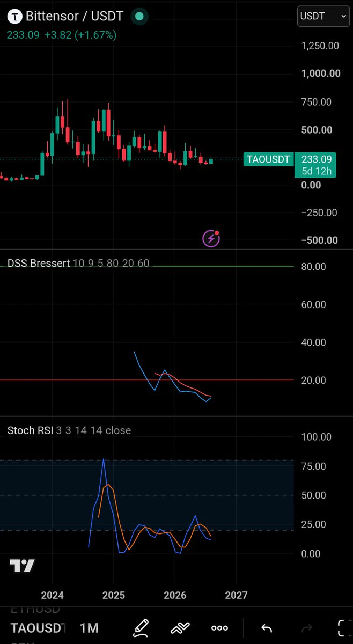Tap the TAOUSDT price label tag
The height and width of the screenshot is (644, 353).
click(x=268, y=159)
